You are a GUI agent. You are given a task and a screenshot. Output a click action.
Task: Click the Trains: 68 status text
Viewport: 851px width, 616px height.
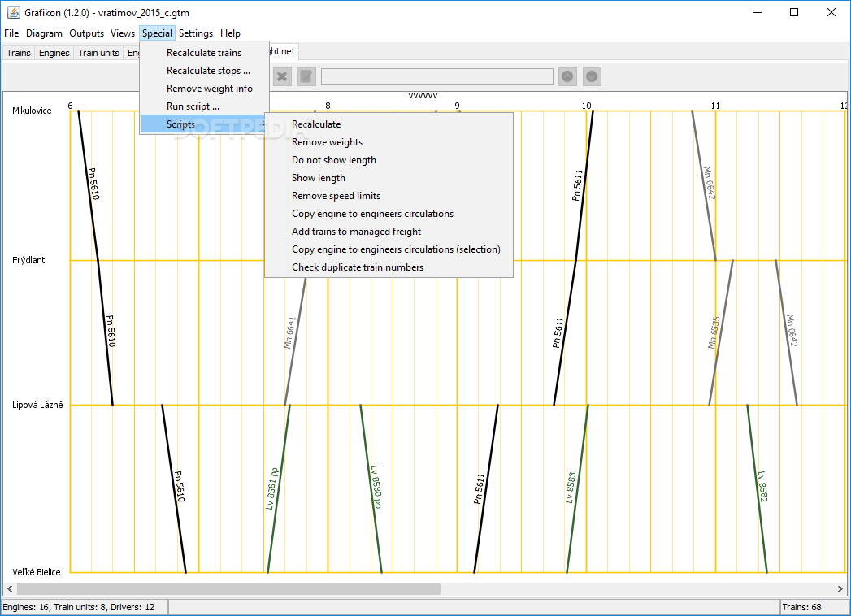[801, 607]
